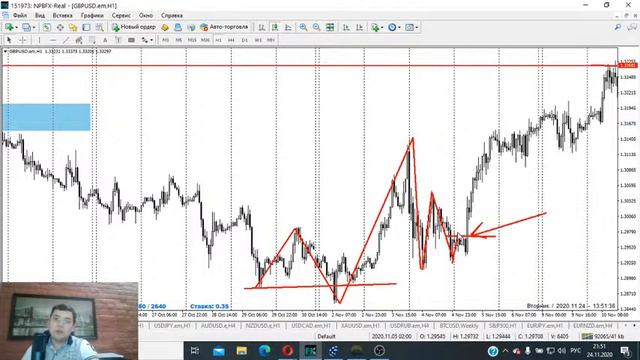The height and width of the screenshot is (360, 640).
Task: Switch to bar chart view
Action: [x=262, y=27]
